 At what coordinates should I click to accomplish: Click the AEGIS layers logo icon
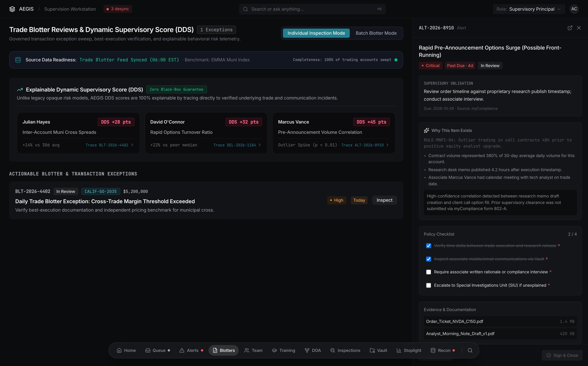(12, 9)
